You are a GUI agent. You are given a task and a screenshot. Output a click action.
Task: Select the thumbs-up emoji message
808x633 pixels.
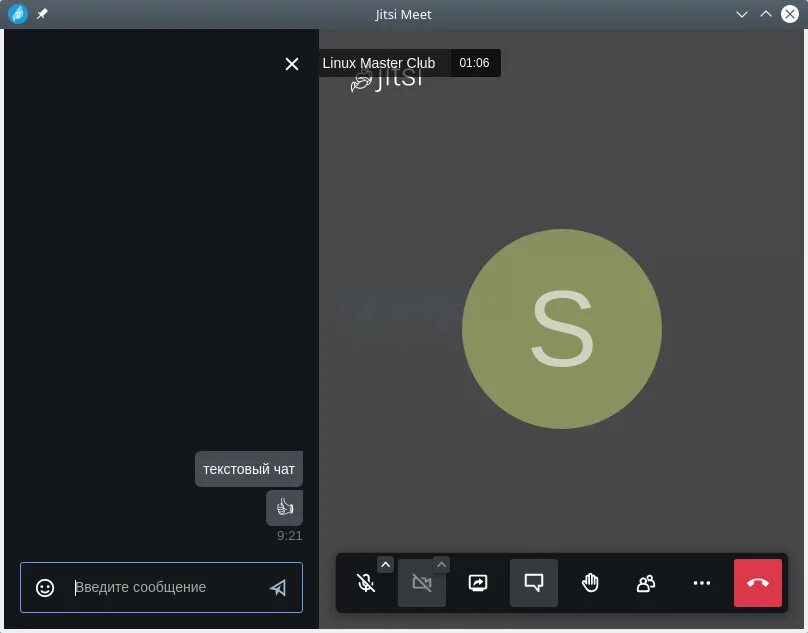(284, 508)
